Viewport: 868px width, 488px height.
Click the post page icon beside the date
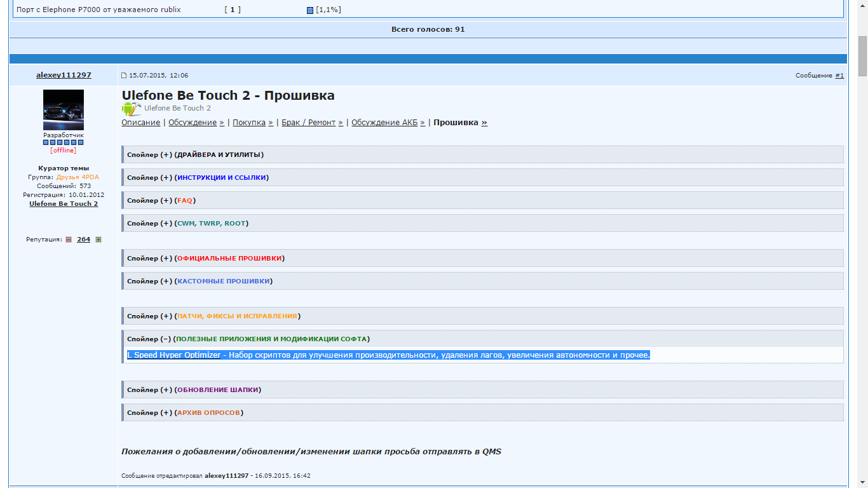(124, 76)
